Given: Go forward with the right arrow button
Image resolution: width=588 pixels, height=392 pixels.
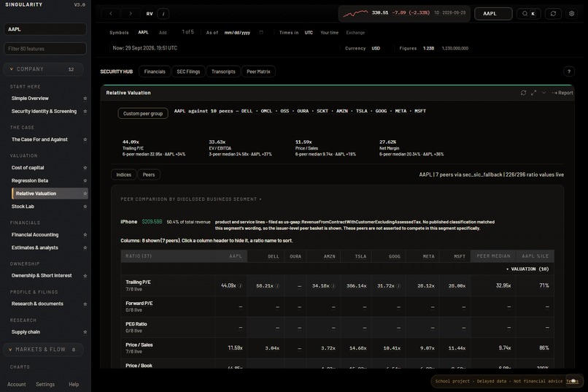Looking at the screenshot, I should tap(131, 13).
